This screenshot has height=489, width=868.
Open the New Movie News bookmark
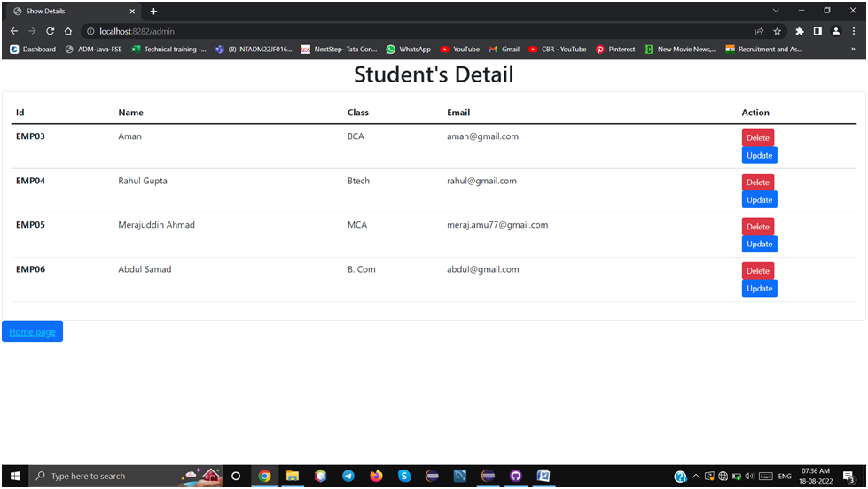[x=681, y=50]
